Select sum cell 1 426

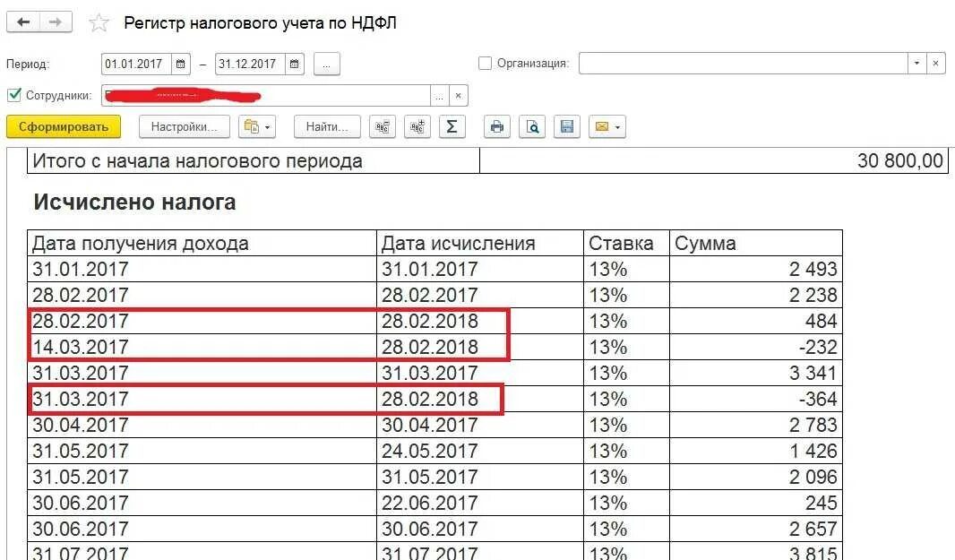[756, 451]
